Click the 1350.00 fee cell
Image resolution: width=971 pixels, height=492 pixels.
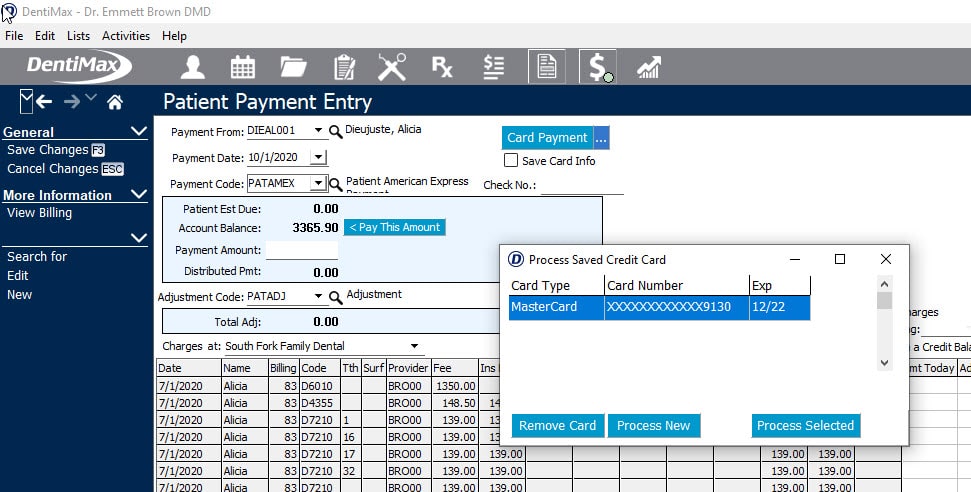[x=455, y=386]
